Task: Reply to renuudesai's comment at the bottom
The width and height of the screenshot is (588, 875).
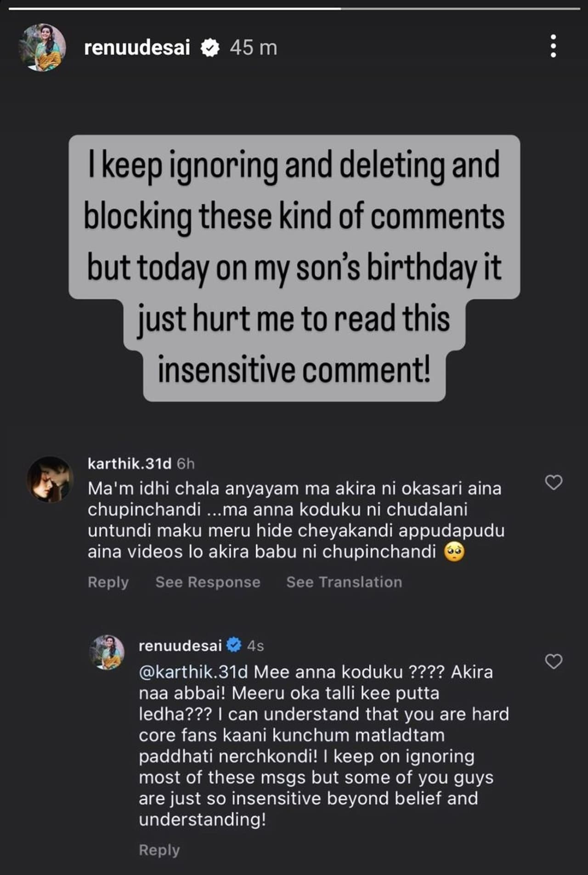Action: [x=159, y=850]
